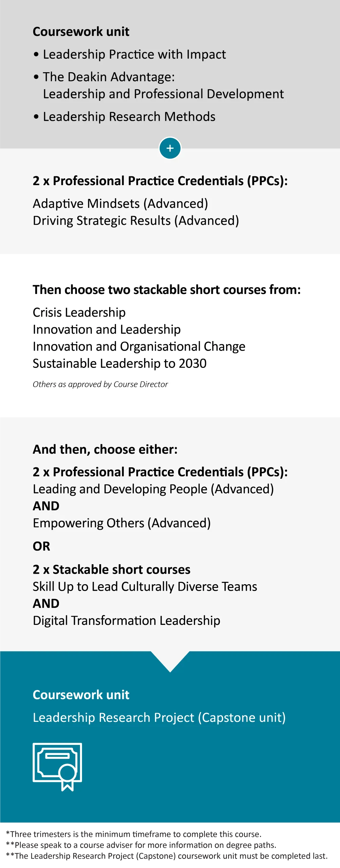Click the white certificate icon
The image size is (340, 868).
coord(57,766)
